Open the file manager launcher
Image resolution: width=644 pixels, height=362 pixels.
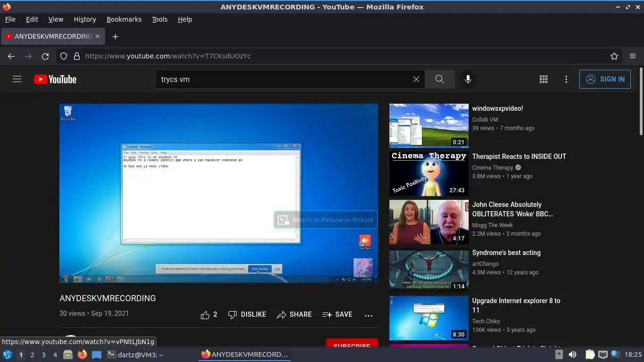(x=68, y=354)
